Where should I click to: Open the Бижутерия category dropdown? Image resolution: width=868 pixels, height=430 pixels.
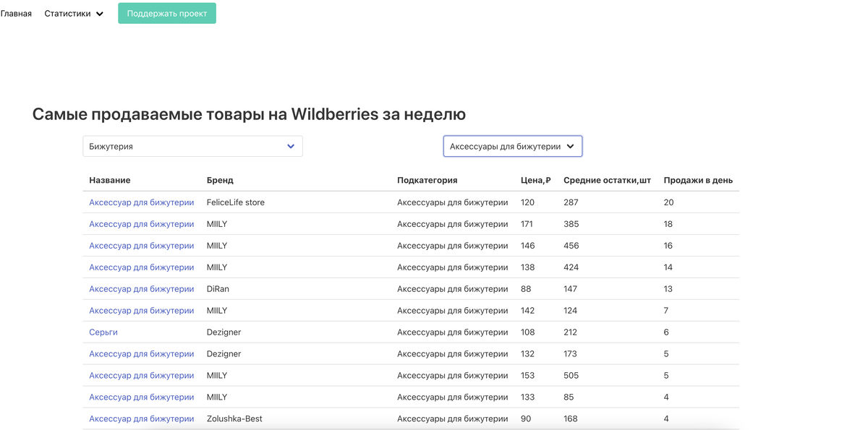point(192,146)
